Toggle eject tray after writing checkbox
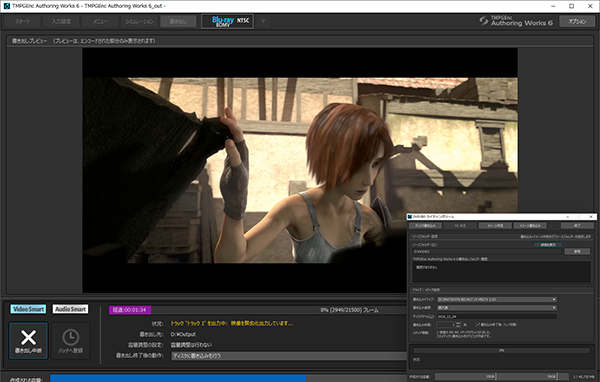The image size is (600, 382). pos(478,324)
